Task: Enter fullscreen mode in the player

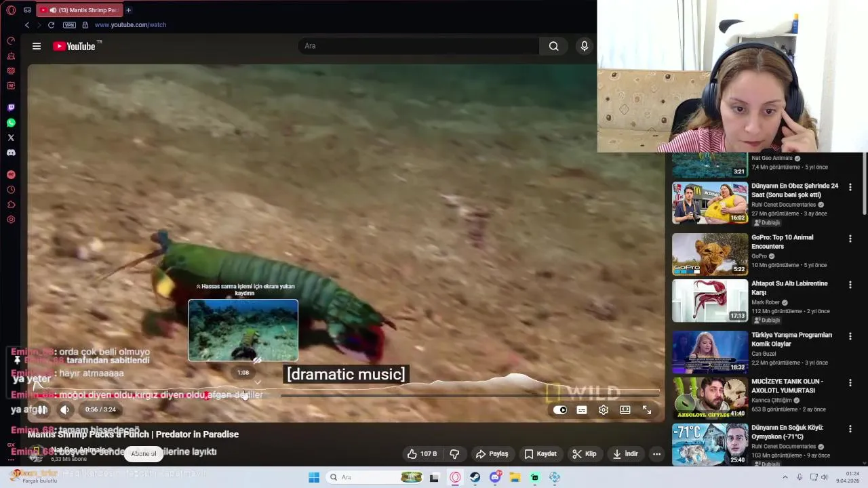Action: (x=647, y=410)
